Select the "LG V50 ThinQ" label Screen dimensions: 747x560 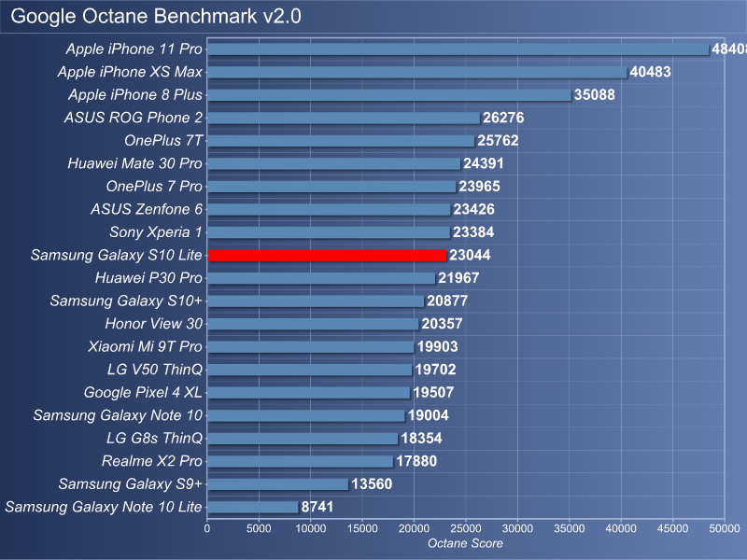[x=155, y=369]
